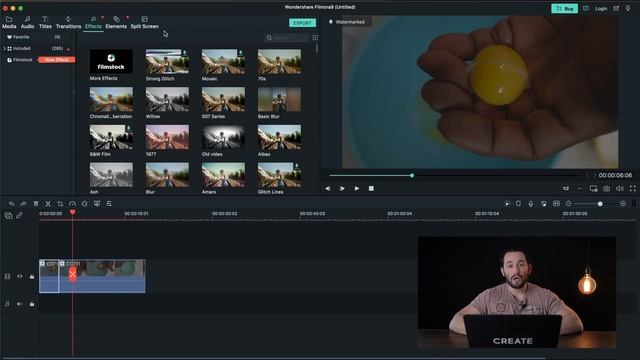Toggle video track visibility eye
Image resolution: width=640 pixels, height=360 pixels.
[20, 276]
